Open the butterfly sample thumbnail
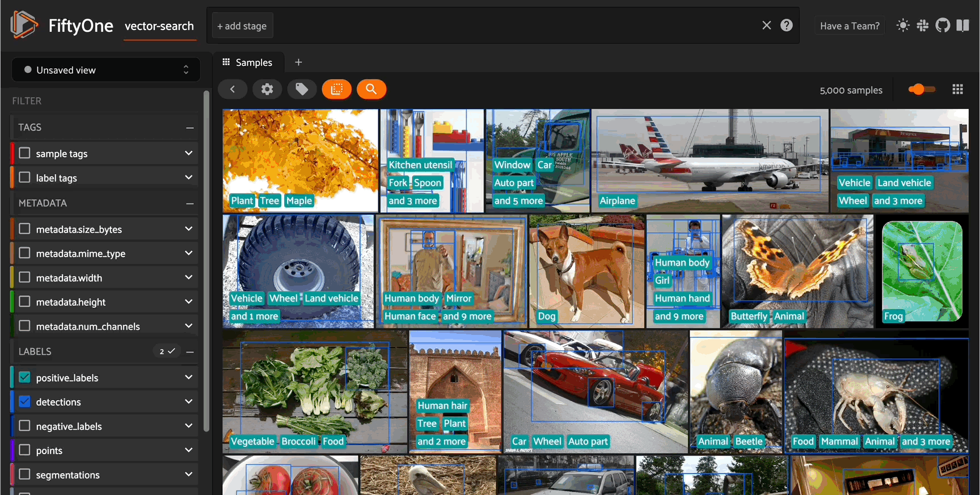 tap(798, 271)
